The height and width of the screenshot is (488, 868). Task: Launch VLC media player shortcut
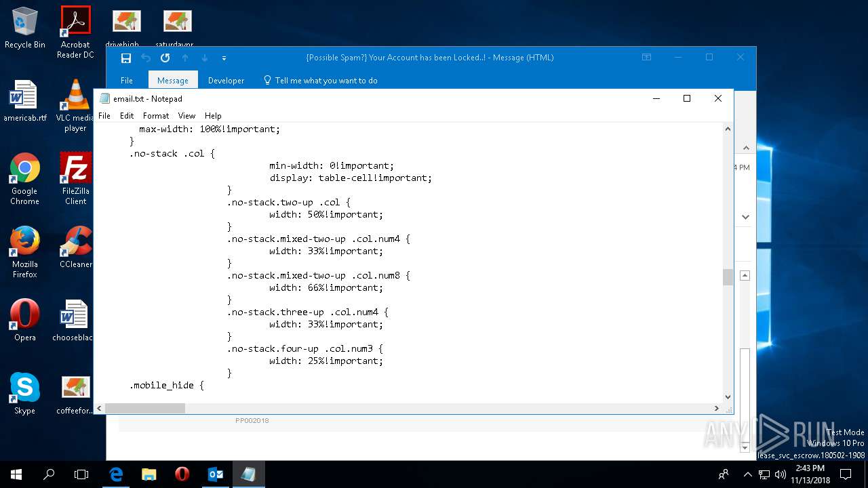tap(75, 105)
